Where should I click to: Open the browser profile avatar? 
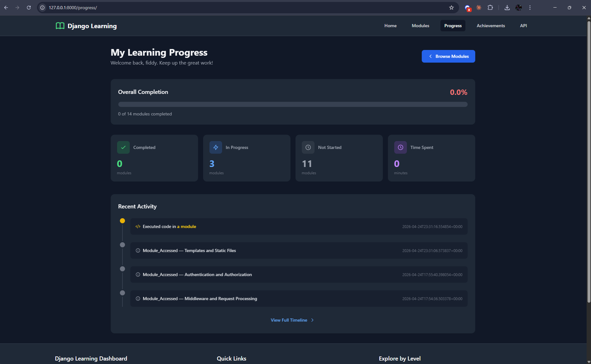pos(519,8)
